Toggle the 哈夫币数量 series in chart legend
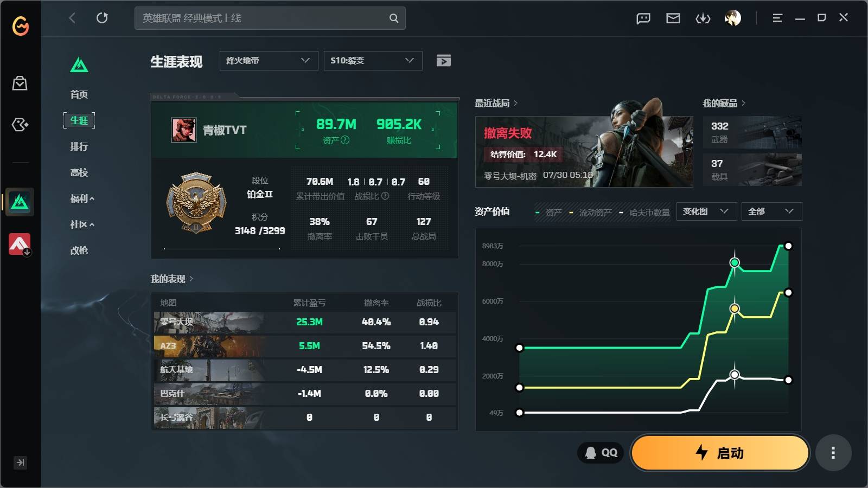This screenshot has width=868, height=488. click(x=644, y=213)
